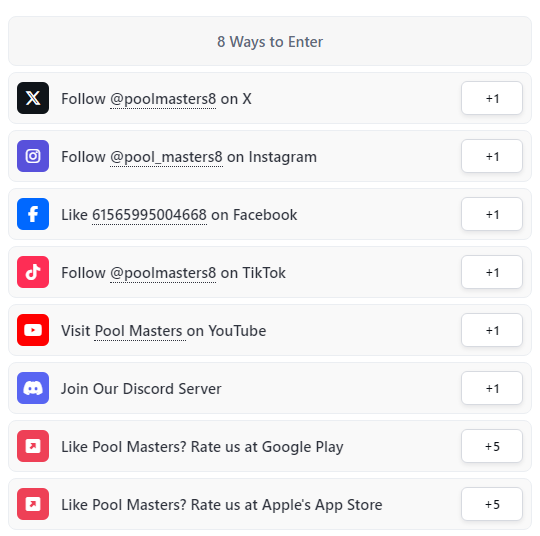
Task: Claim +1 entry for joining Discord
Action: pyautogui.click(x=492, y=388)
